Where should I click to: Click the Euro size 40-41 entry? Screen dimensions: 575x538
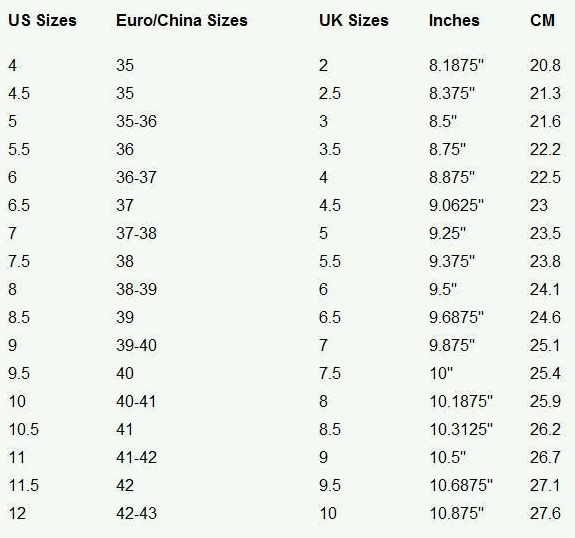coord(136,401)
